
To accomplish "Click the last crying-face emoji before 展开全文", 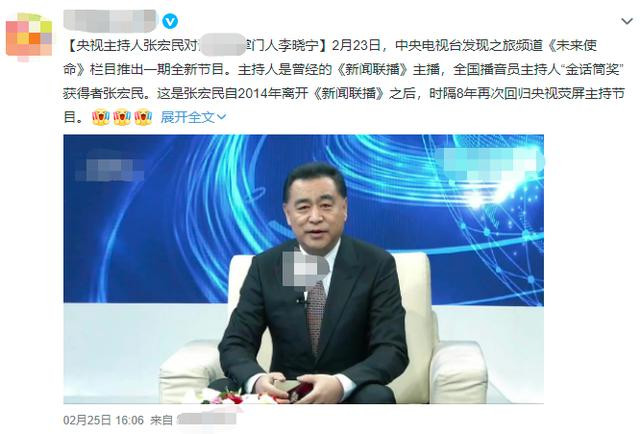I will pyautogui.click(x=143, y=117).
